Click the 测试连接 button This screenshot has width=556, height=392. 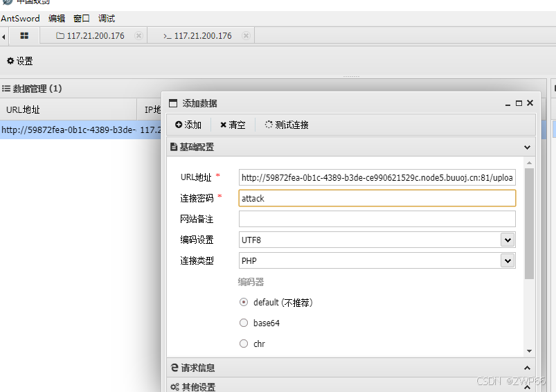(287, 125)
